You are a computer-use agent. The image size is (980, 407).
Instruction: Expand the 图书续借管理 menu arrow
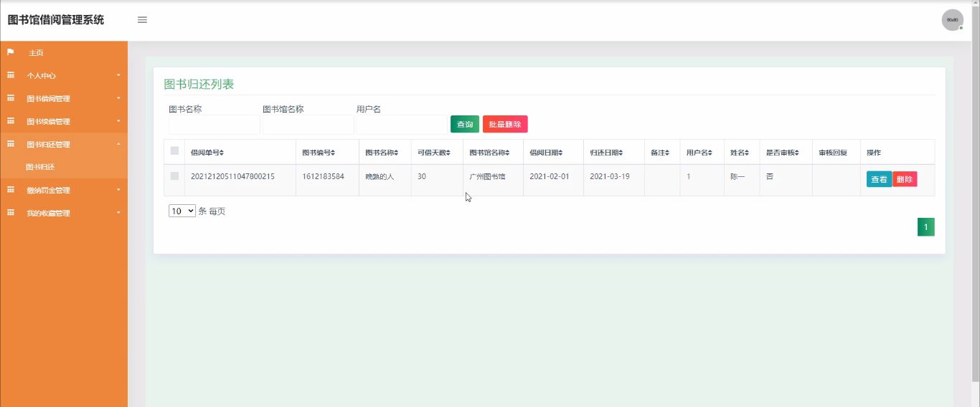click(118, 121)
